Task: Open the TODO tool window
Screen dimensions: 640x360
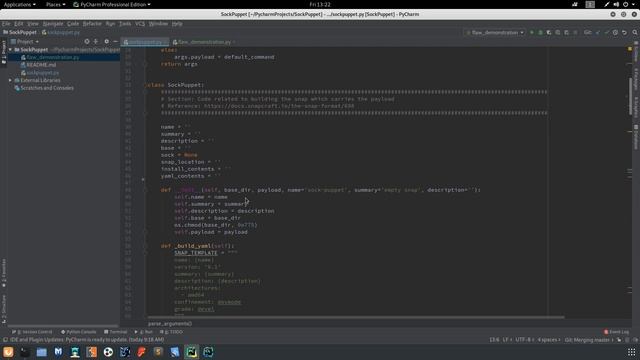Action: (x=171, y=332)
